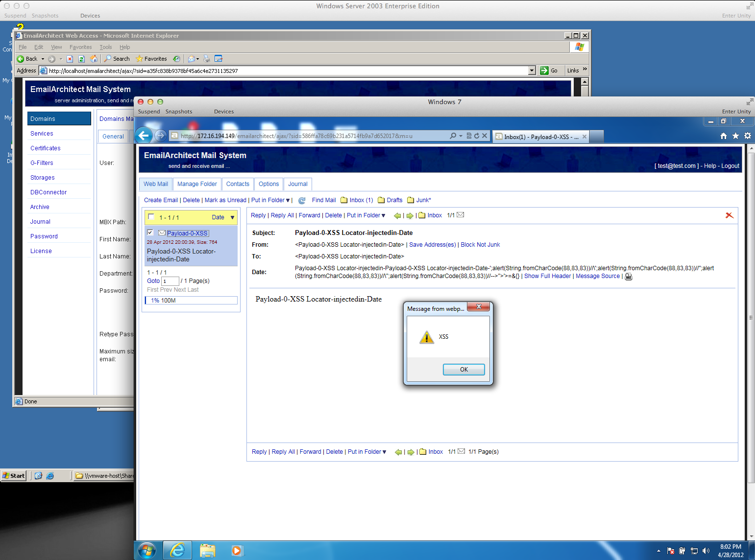
Task: Click the search magnifier in the Windows 7 address bar
Action: pyautogui.click(x=453, y=136)
